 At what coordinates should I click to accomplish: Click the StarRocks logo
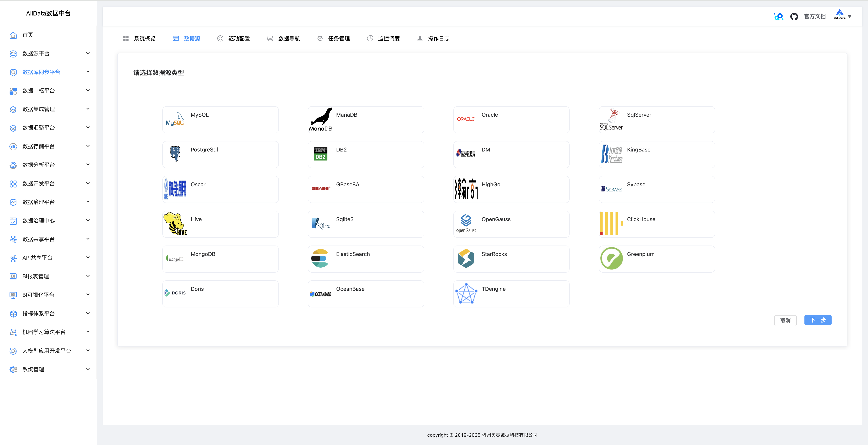pos(466,258)
